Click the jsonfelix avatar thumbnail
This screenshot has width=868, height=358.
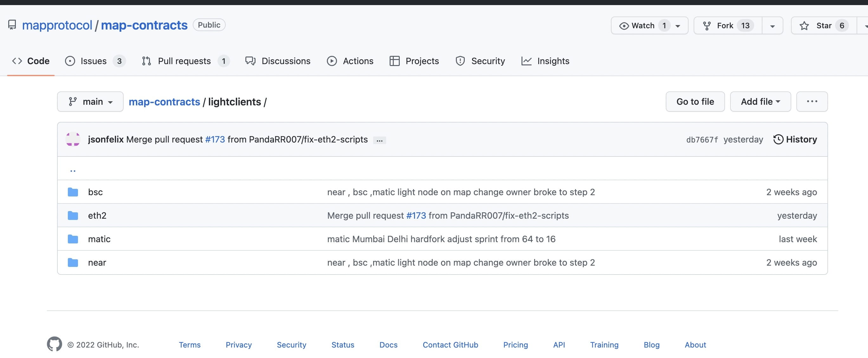(73, 139)
